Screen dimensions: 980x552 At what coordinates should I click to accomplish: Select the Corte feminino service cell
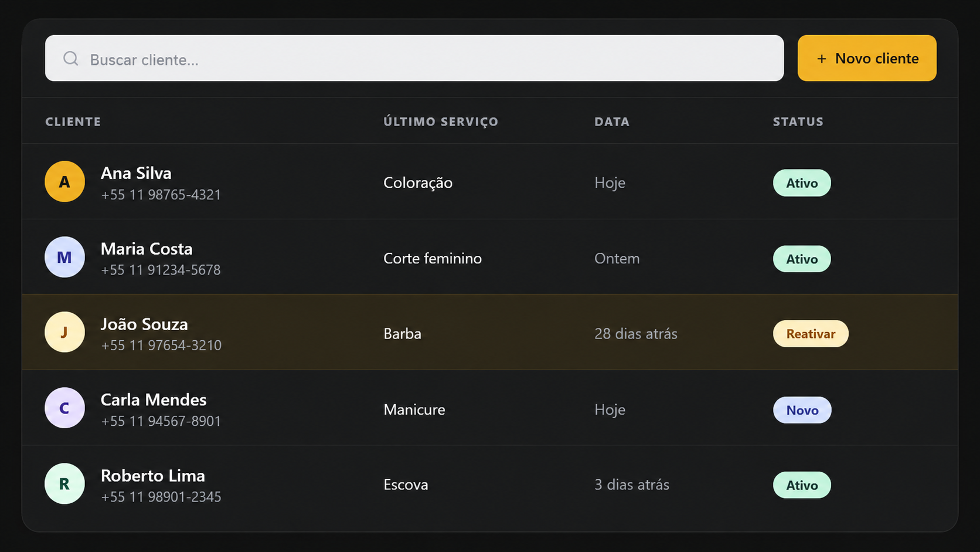pyautogui.click(x=433, y=259)
